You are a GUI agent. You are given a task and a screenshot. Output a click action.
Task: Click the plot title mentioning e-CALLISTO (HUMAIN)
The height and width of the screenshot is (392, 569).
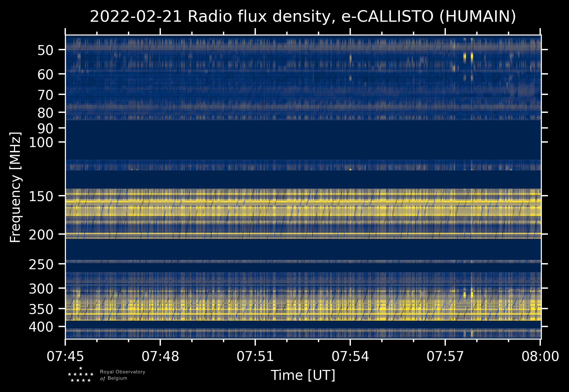[x=303, y=17]
